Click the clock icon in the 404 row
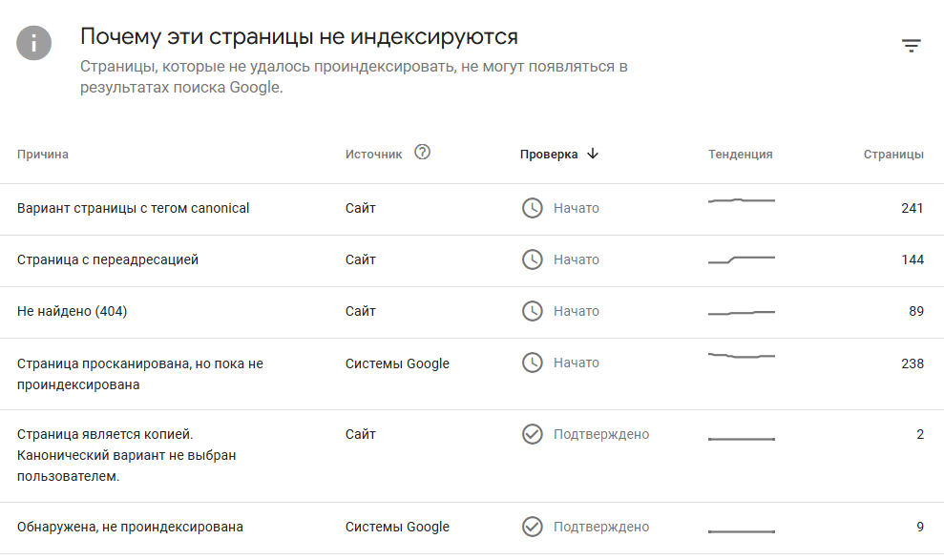The image size is (944, 560). [532, 311]
